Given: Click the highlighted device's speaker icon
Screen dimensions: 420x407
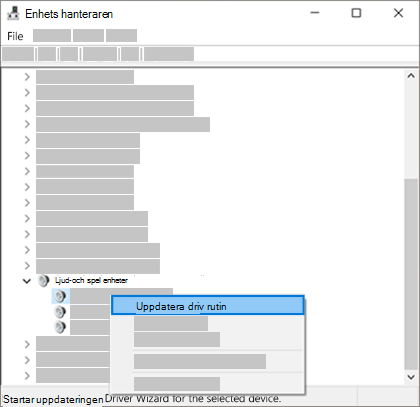Looking at the screenshot, I should point(60,296).
